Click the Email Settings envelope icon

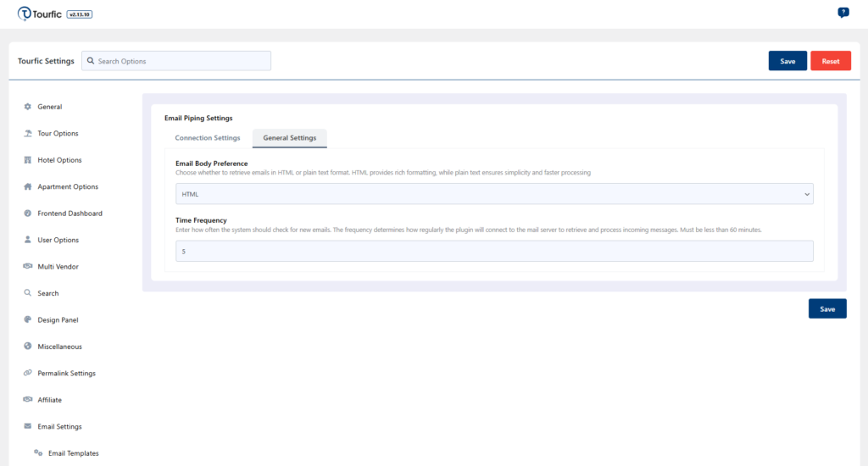[28, 425]
